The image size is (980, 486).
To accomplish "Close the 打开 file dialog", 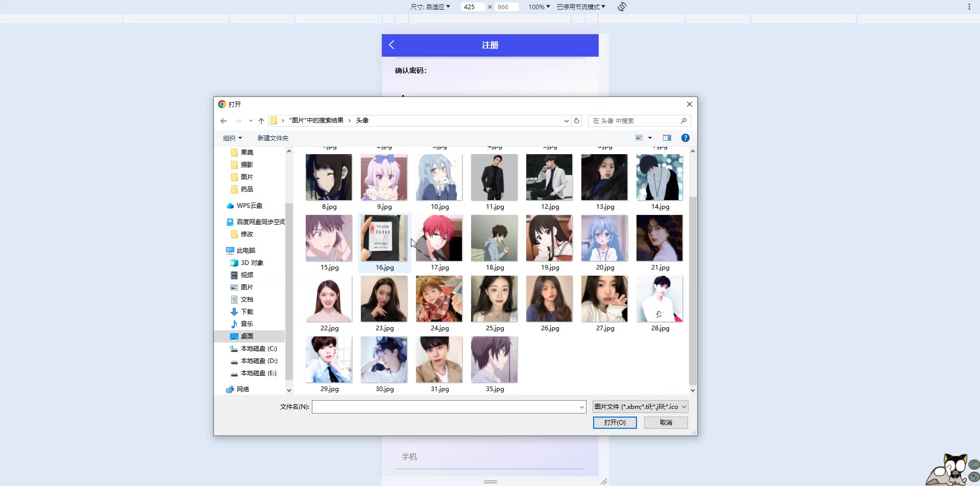I will 690,104.
